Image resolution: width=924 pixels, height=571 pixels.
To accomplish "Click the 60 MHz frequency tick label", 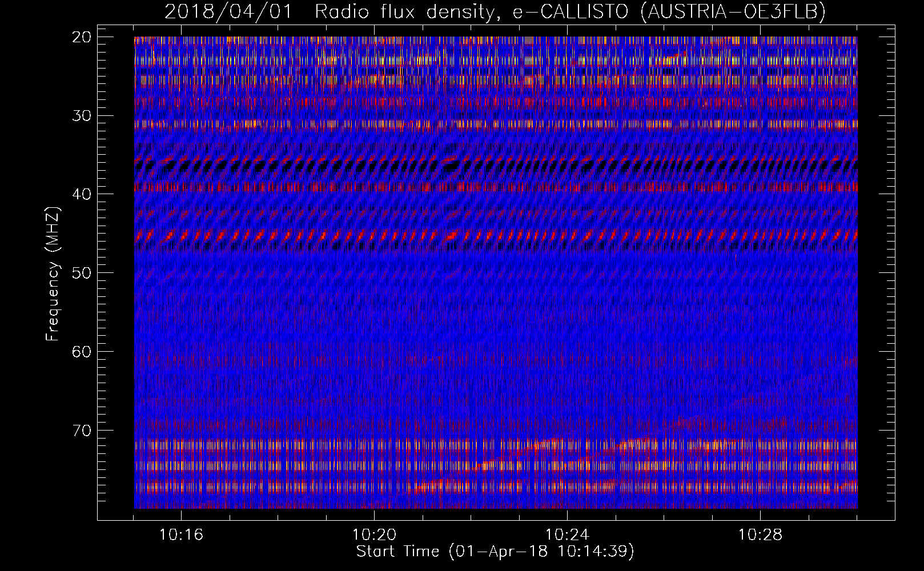I will (x=82, y=352).
